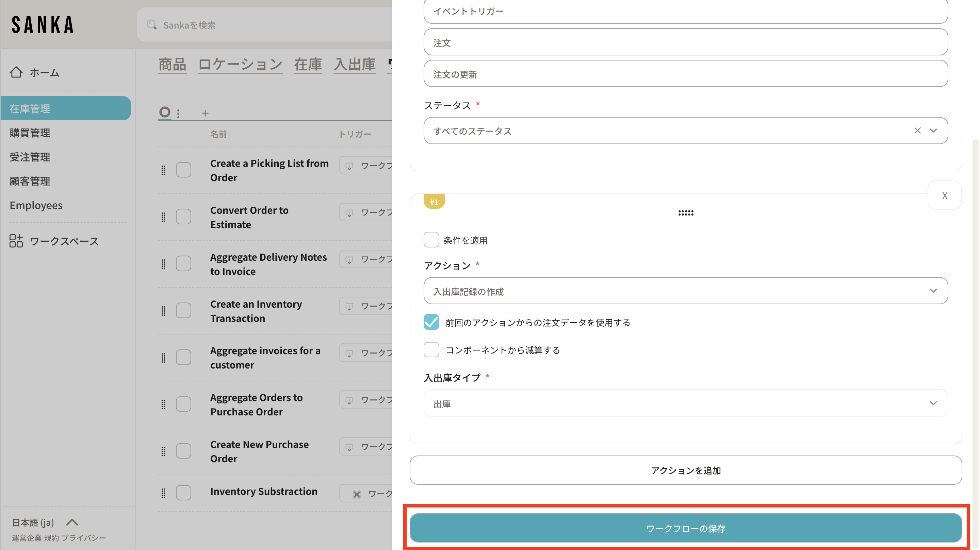Clear the status field with X icon
Viewport: 980px width, 550px height.
[917, 131]
